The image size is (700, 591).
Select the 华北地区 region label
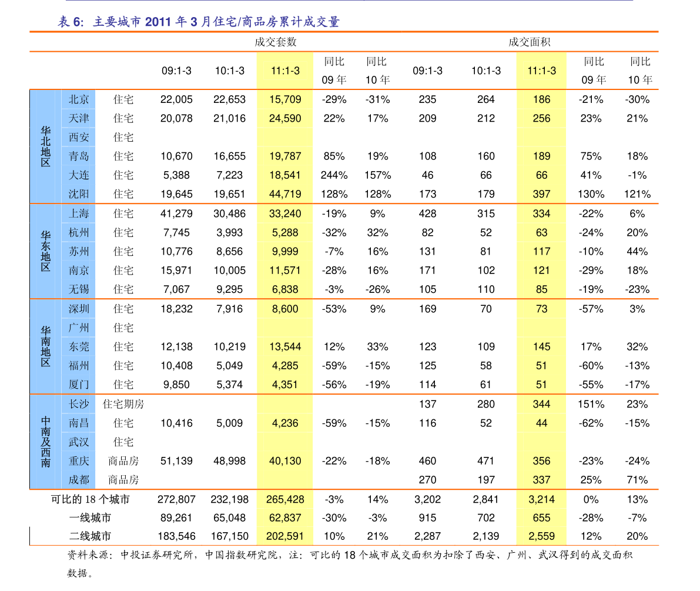pos(45,146)
